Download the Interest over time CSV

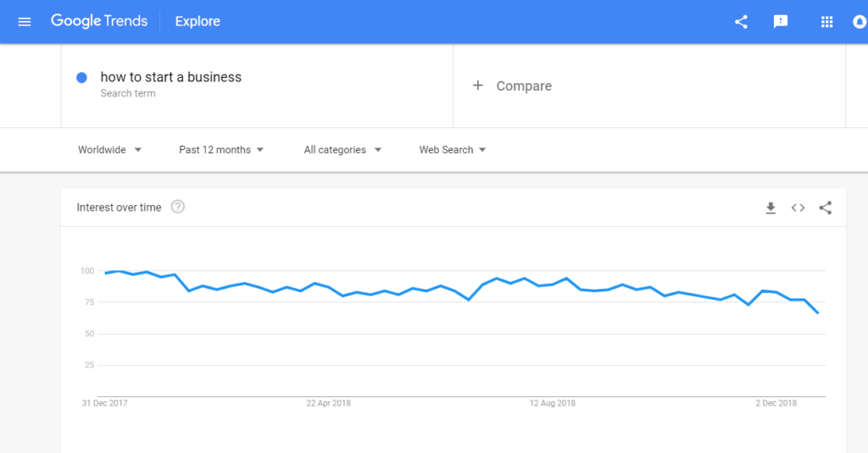(771, 207)
